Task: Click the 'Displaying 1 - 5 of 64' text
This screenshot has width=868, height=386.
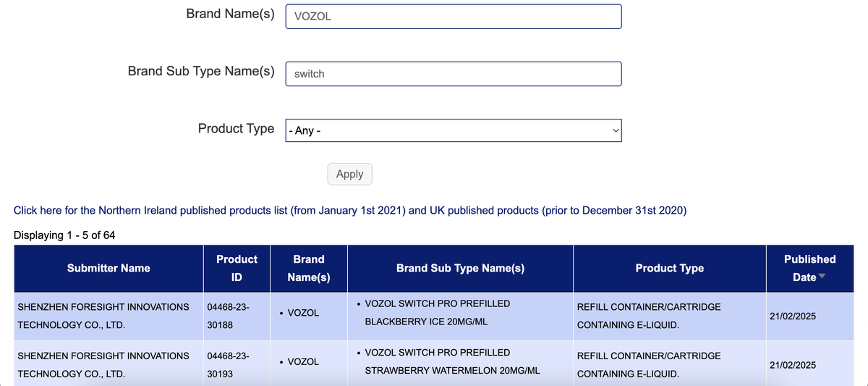Action: pos(64,235)
